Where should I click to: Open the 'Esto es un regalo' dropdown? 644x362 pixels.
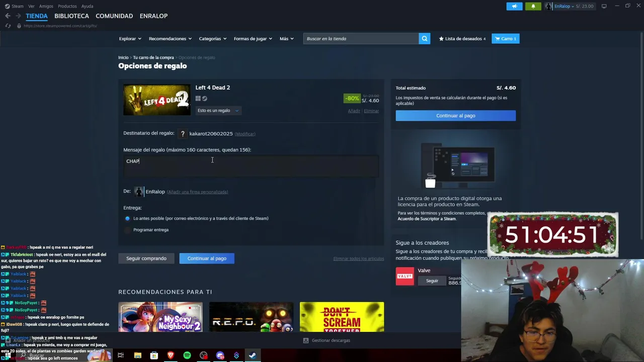[x=218, y=111]
